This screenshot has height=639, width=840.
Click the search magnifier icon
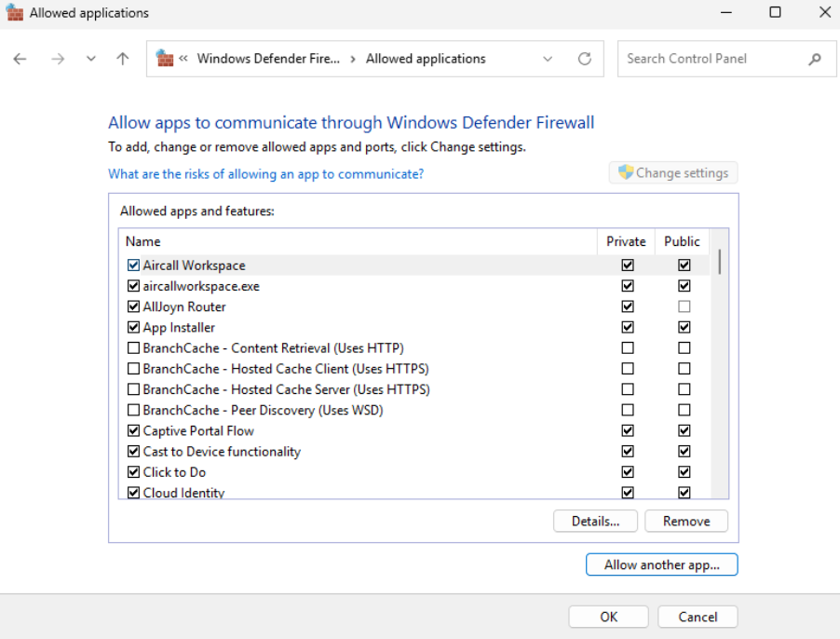[x=815, y=59]
